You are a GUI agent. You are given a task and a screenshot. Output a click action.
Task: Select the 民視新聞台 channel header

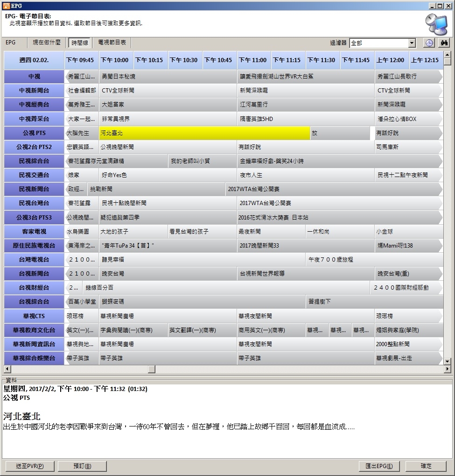pos(34,189)
